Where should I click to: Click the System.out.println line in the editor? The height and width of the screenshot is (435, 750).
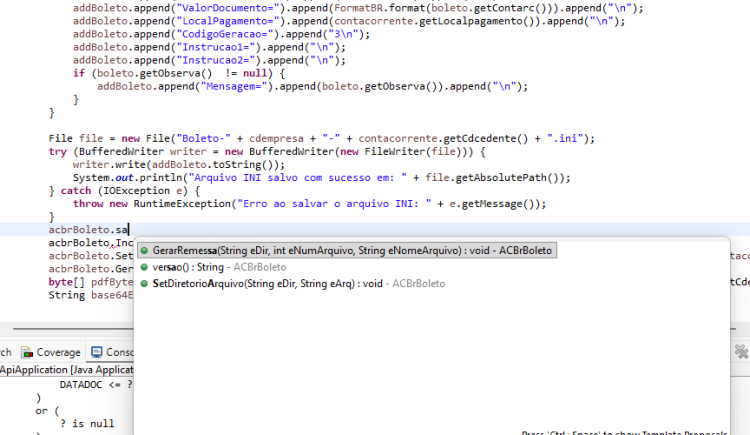pos(321,178)
